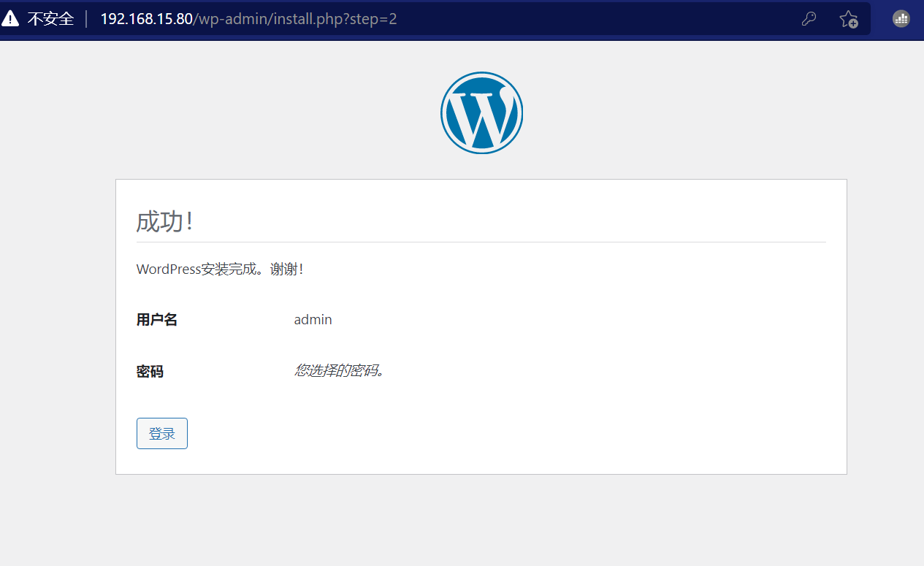Add page to favorites star icon
The image size is (924, 566).
tap(848, 19)
